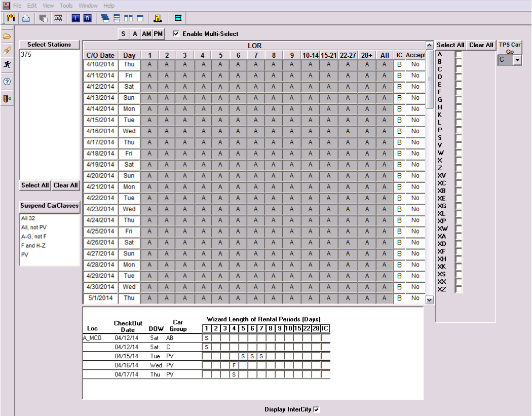Select 'All 32' suspend option

28,218
